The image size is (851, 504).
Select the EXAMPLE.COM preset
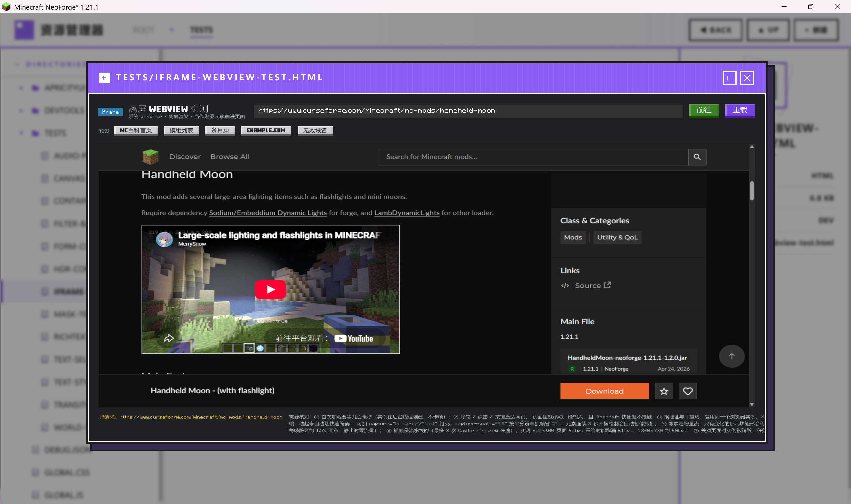(266, 130)
